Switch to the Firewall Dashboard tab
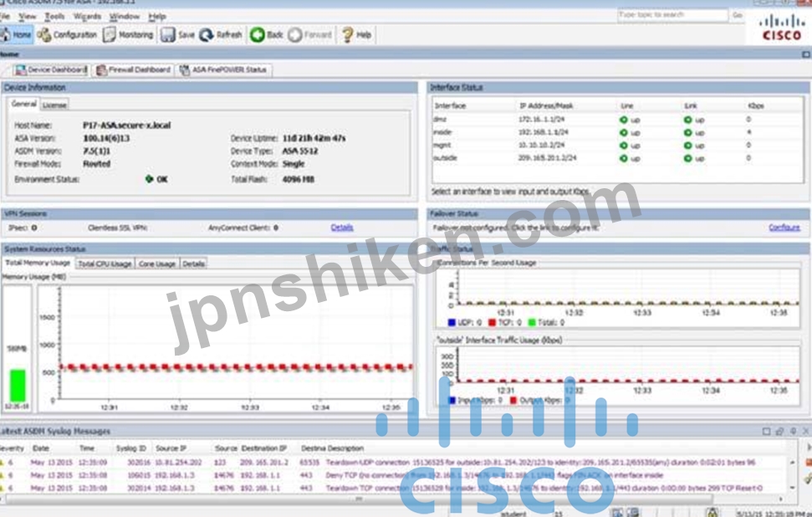This screenshot has height=517, width=812. (x=134, y=70)
